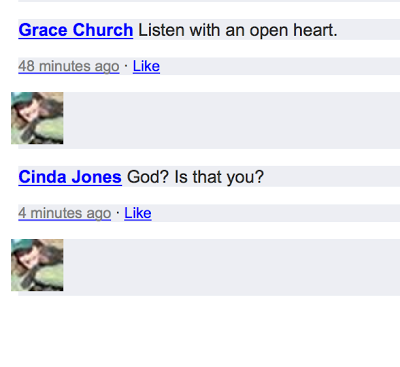Image resolution: width=400 pixels, height=367 pixels.
Task: Click the bottom avatar thumbnail
Action: (37, 265)
